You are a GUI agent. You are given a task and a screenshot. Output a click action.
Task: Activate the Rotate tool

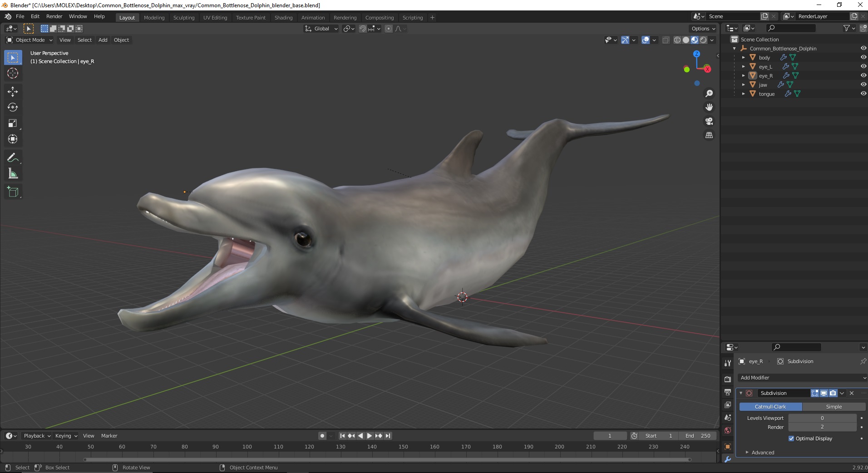click(x=13, y=108)
